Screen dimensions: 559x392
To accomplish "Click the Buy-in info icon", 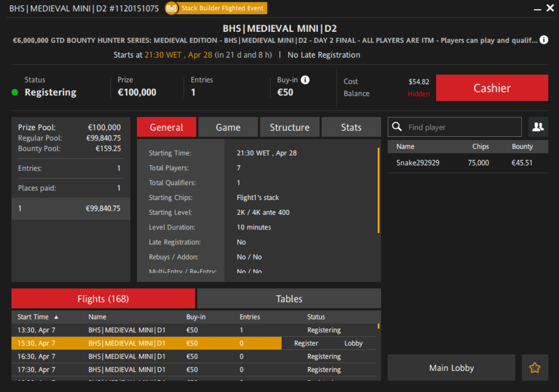I will pos(305,80).
